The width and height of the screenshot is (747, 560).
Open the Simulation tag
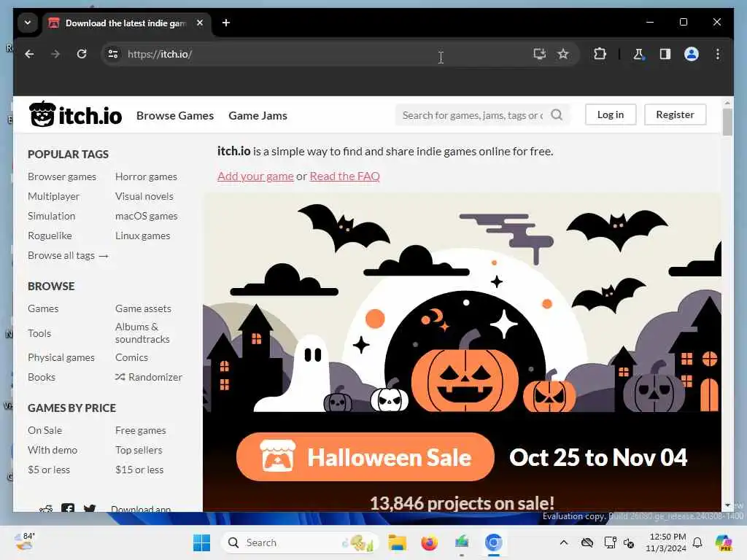pyautogui.click(x=52, y=216)
